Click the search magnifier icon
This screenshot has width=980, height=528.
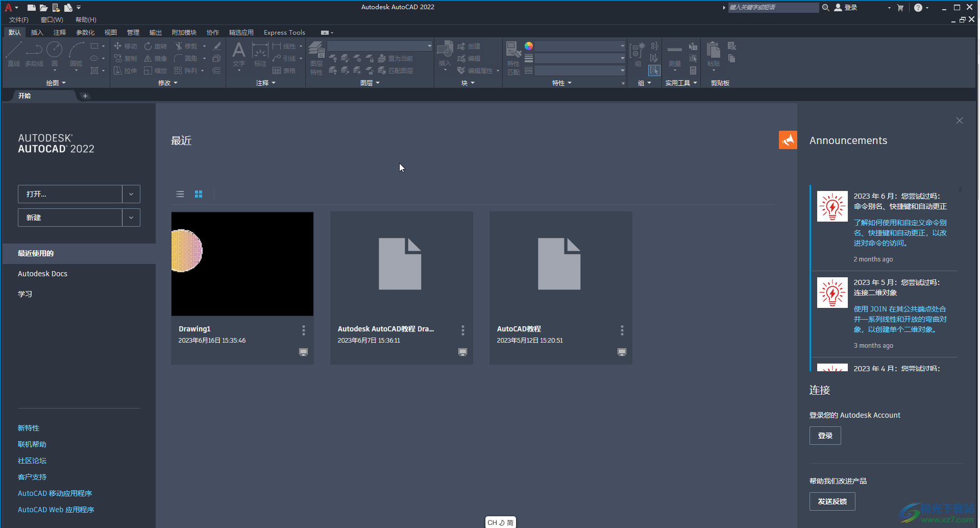click(x=825, y=8)
